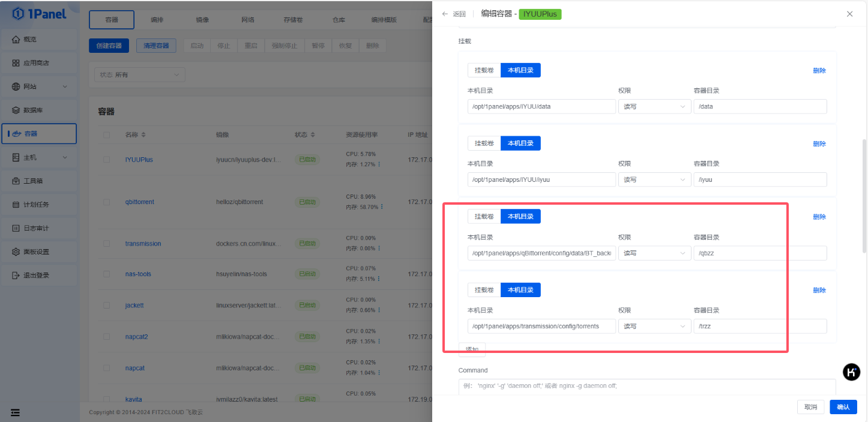Collapse the sidebar with the bottom menu icon
Screen dimensions: 868x422
[16, 412]
